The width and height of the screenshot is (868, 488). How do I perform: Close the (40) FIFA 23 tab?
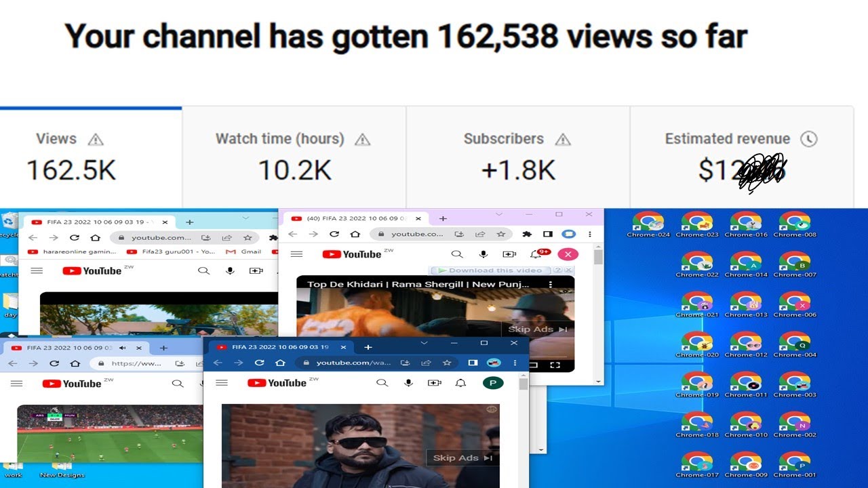[418, 218]
